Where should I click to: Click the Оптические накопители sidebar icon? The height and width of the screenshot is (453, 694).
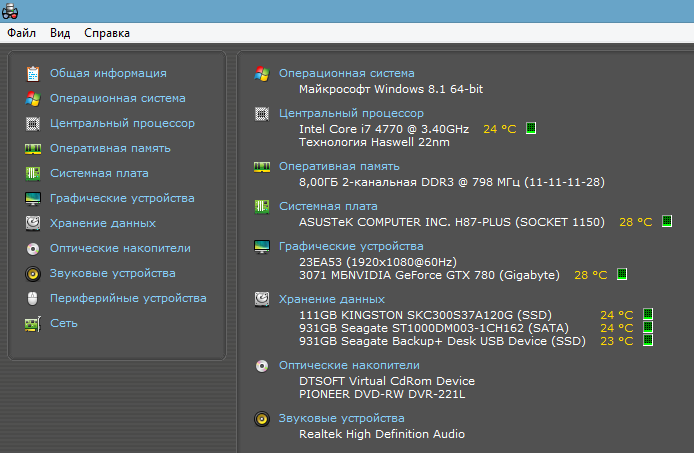pyautogui.click(x=33, y=249)
